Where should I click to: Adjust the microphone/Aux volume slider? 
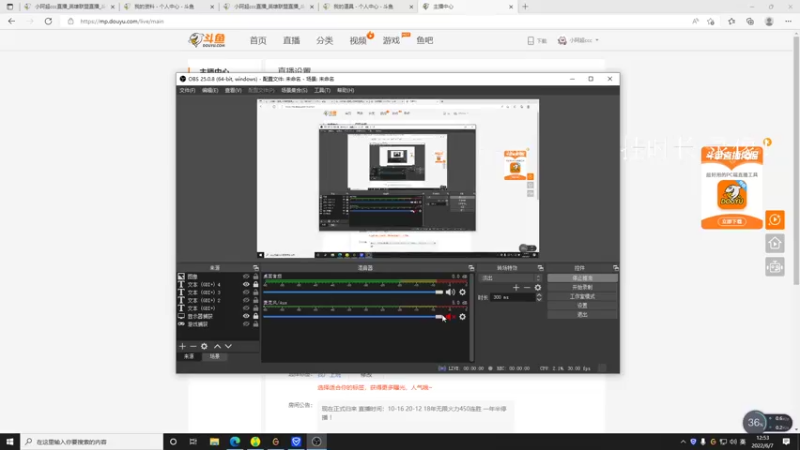coord(353,317)
